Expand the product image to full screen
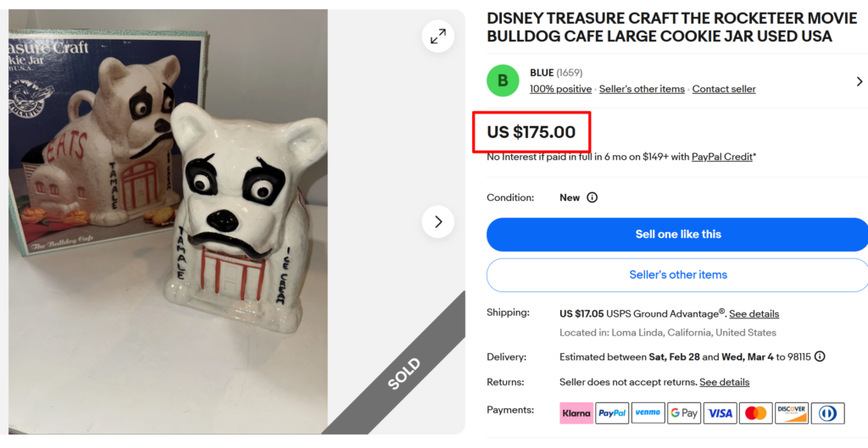Screen dimensions: 868x448 [x=438, y=36]
